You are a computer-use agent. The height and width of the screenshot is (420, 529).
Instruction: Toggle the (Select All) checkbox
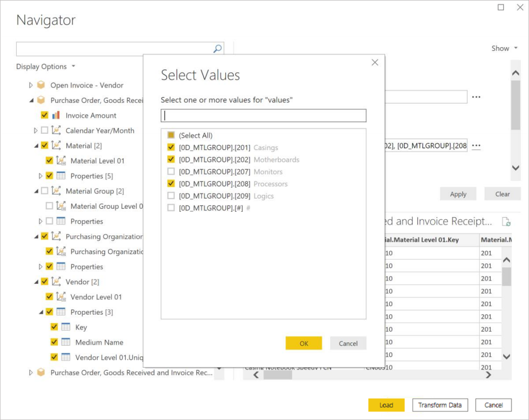coord(171,135)
